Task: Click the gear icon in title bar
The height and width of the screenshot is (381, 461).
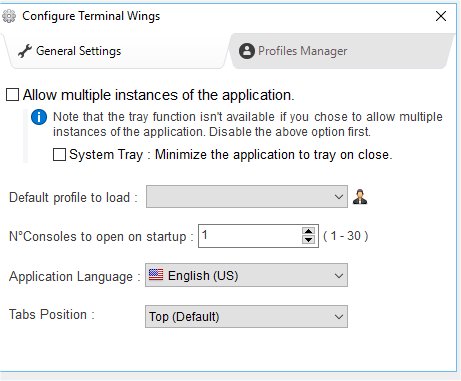Action: click(x=9, y=16)
